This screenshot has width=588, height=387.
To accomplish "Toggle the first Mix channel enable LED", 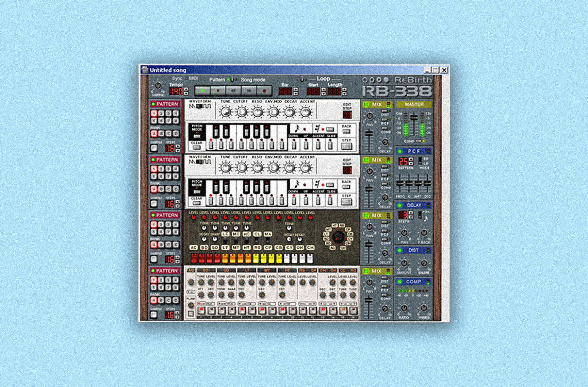I will coord(366,105).
